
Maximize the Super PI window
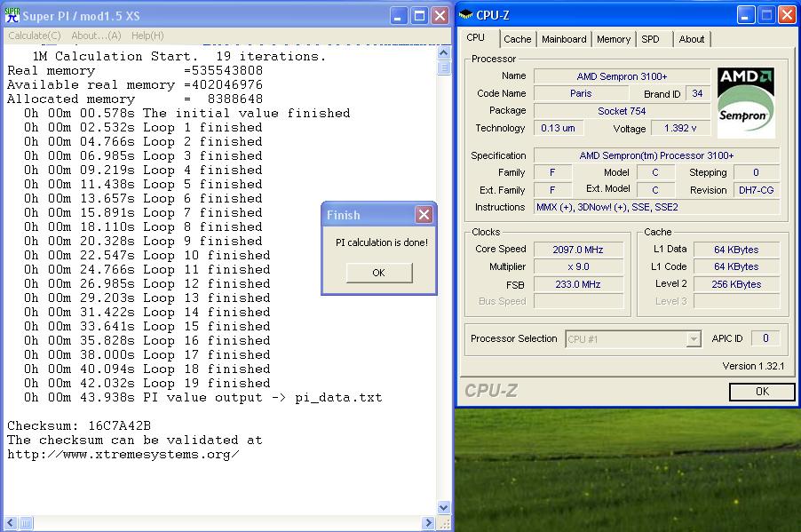419,16
